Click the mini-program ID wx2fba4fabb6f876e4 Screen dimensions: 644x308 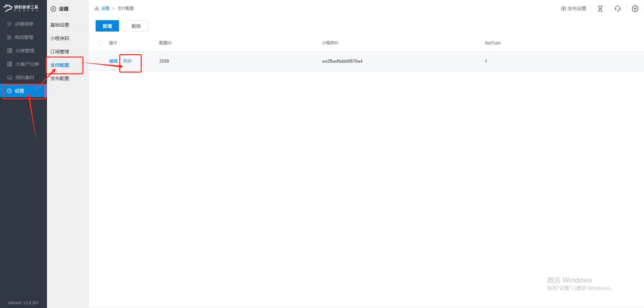click(342, 61)
